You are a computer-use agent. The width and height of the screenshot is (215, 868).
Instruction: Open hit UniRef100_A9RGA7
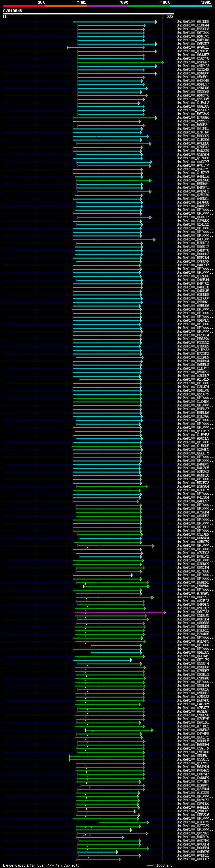click(x=193, y=62)
